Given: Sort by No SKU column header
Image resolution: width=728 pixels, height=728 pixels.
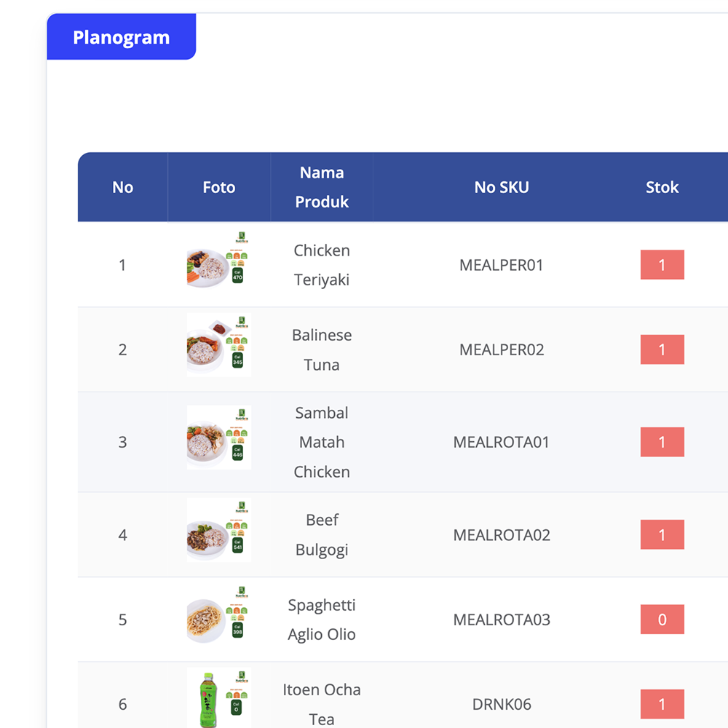Looking at the screenshot, I should pos(502,187).
